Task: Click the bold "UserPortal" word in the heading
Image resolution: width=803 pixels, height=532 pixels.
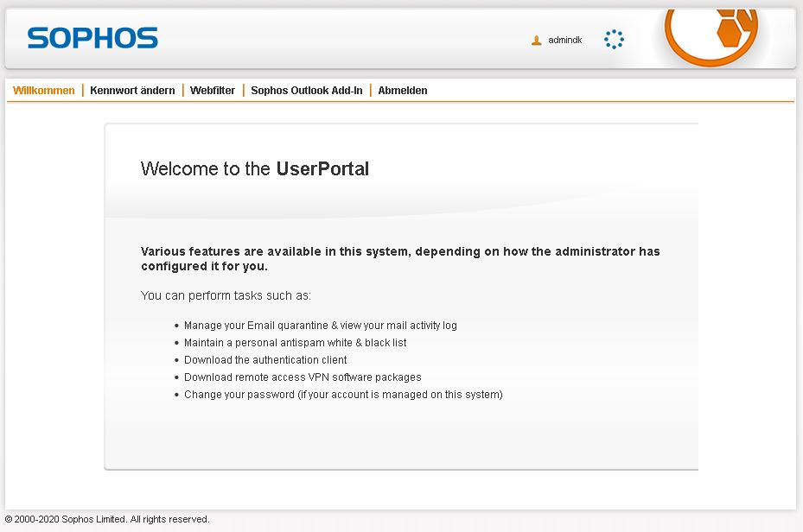Action: point(322,169)
